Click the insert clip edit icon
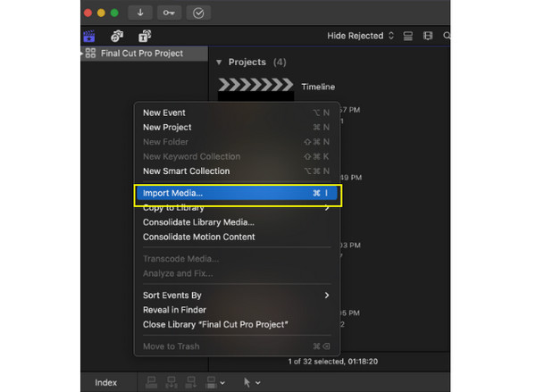This screenshot has width=536, height=392. (172, 382)
